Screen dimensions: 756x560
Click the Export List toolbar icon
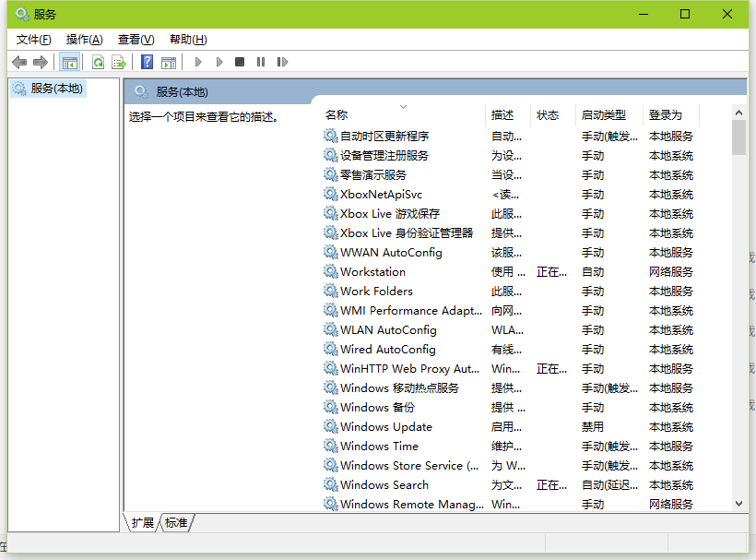click(120, 61)
